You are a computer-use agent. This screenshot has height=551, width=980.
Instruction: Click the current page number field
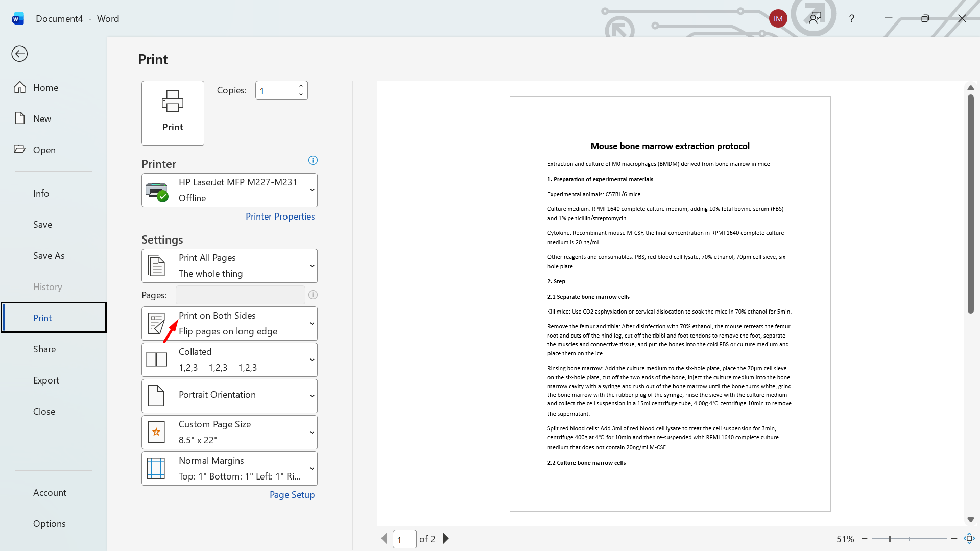[x=404, y=539]
